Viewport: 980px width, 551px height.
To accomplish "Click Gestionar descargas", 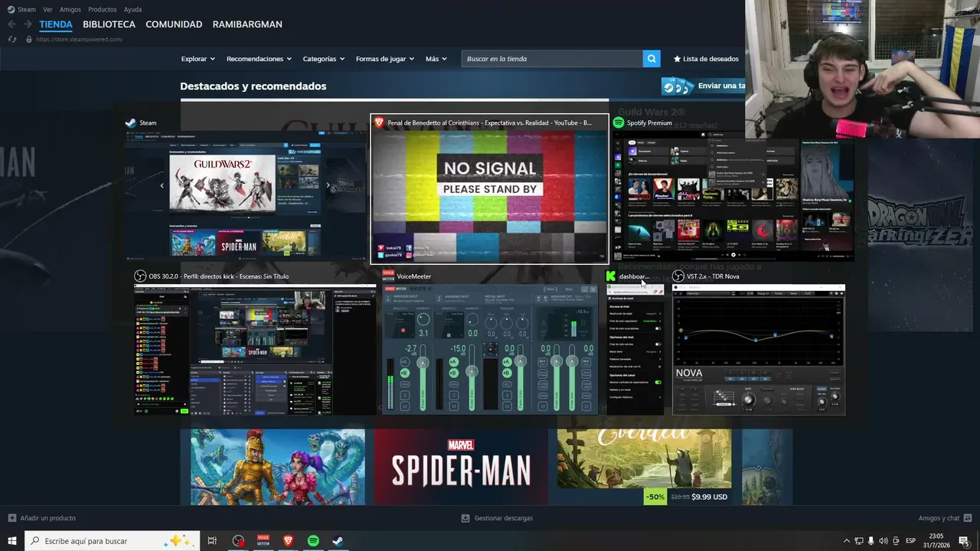I will (x=503, y=518).
